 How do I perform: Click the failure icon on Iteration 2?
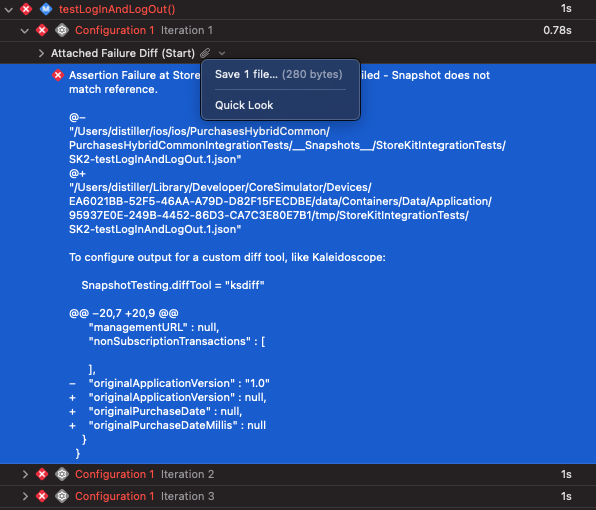tap(42, 474)
